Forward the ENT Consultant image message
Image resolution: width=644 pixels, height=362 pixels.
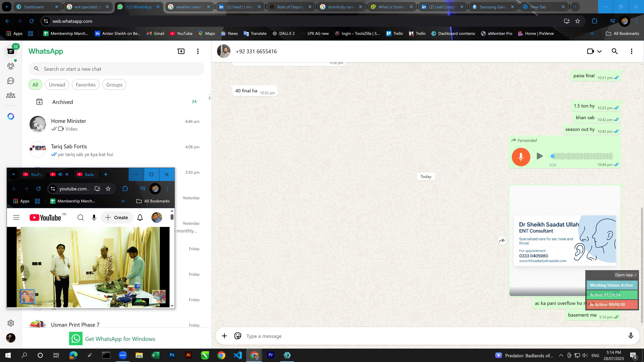(x=502, y=241)
